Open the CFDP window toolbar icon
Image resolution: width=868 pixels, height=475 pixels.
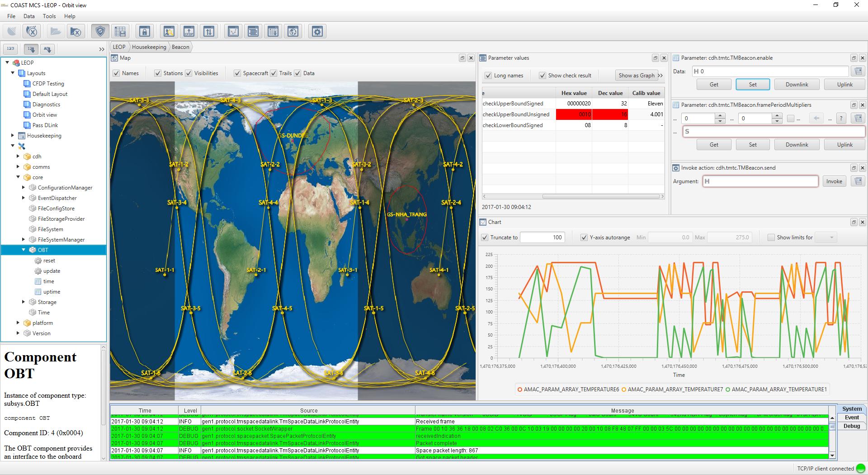189,31
